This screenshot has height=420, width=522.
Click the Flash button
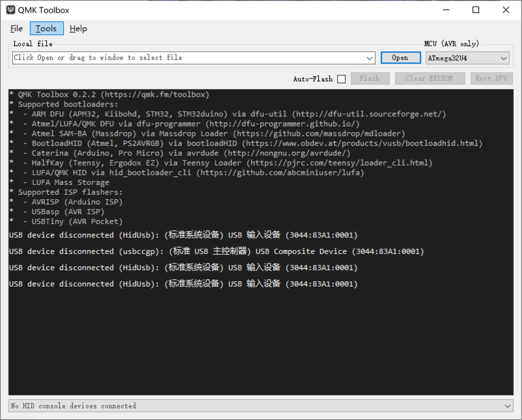(x=370, y=78)
